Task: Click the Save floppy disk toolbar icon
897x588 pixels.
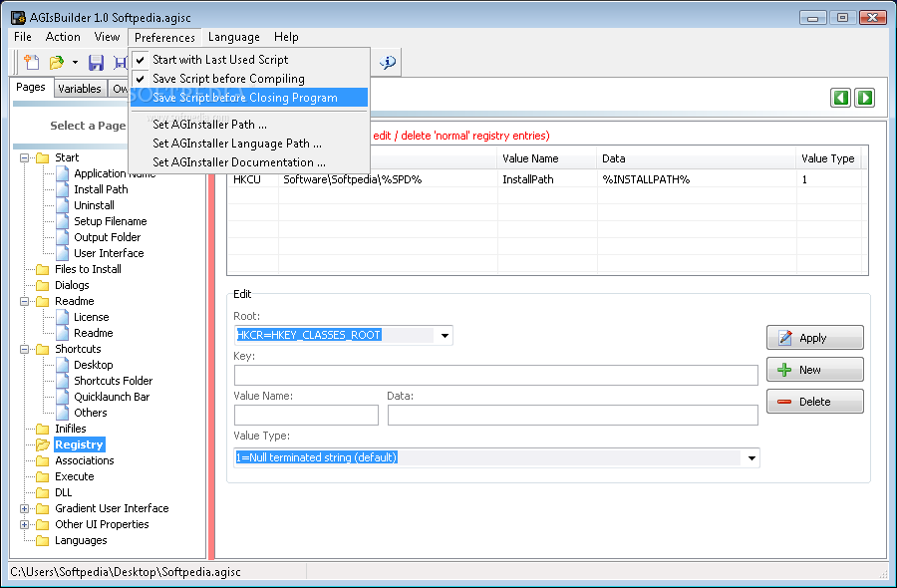Action: pos(96,62)
